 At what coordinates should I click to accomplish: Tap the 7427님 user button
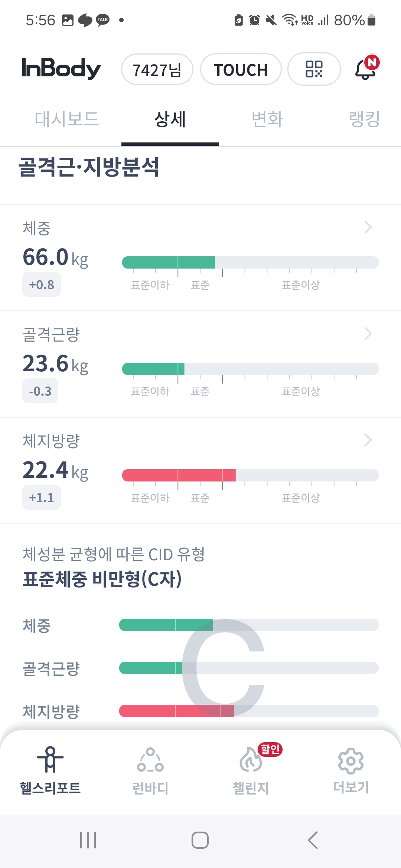pos(157,70)
